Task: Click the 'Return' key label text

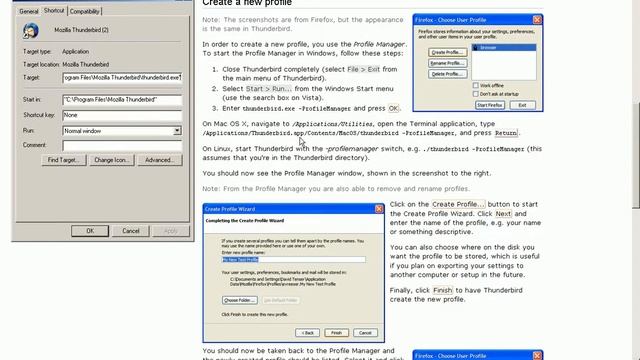Action: click(x=506, y=133)
